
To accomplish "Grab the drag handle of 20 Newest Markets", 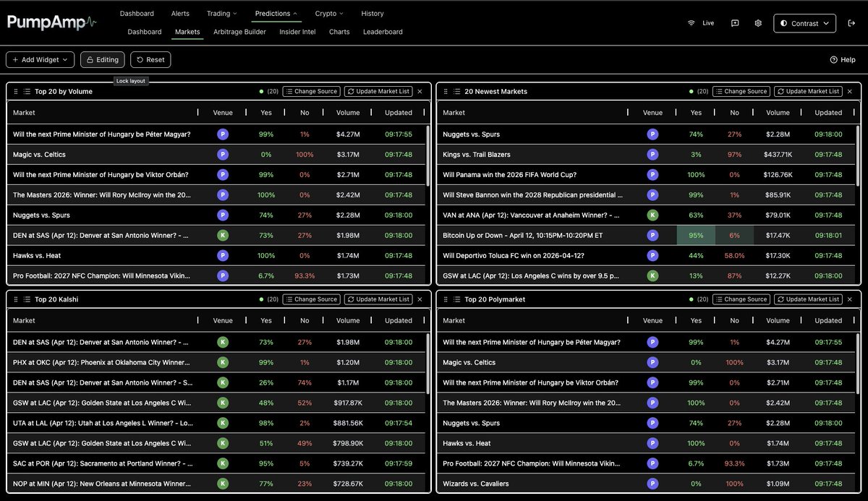I will pyautogui.click(x=446, y=92).
